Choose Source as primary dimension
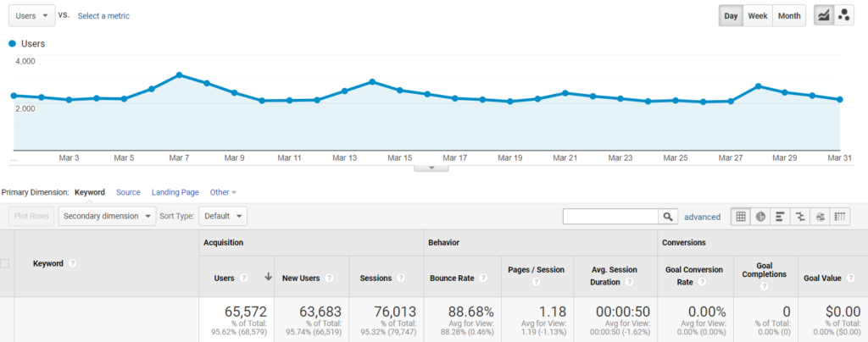This screenshot has height=342, width=868. [x=128, y=192]
